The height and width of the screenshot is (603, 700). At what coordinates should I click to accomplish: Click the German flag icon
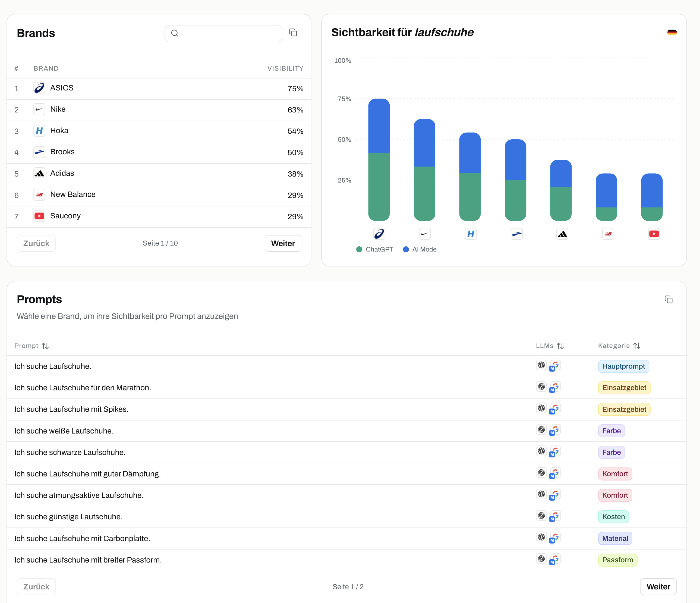pos(671,32)
